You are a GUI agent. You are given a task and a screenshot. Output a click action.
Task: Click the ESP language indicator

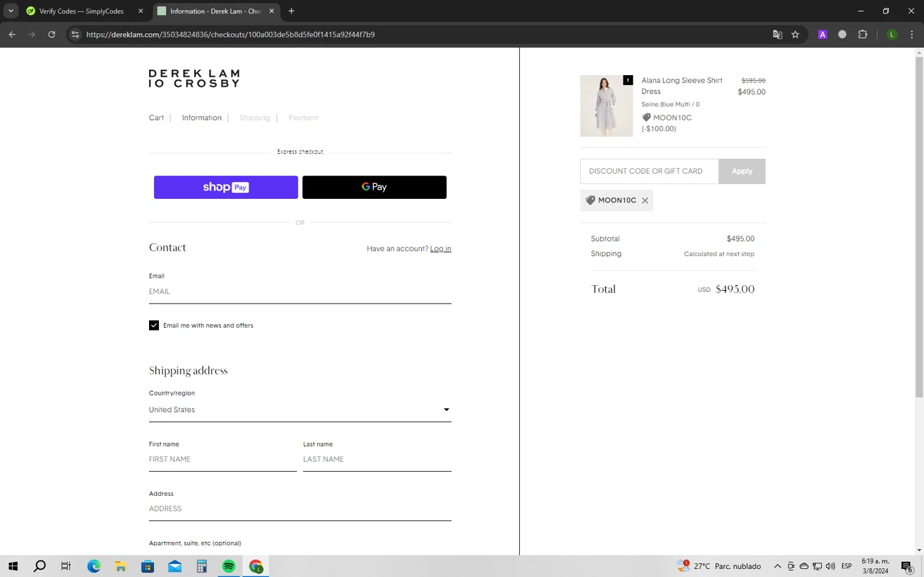(x=846, y=567)
